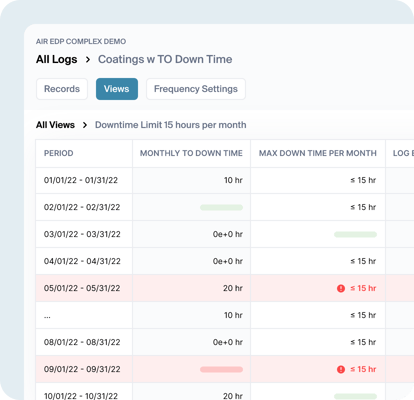Click the ≤ 15 hr limit for January
Image resolution: width=414 pixels, height=400 pixels.
(363, 180)
